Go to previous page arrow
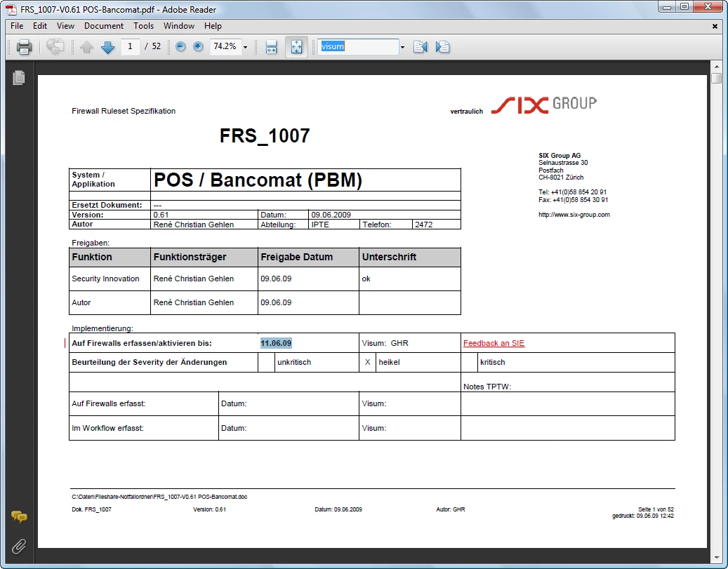The image size is (728, 569). click(87, 47)
